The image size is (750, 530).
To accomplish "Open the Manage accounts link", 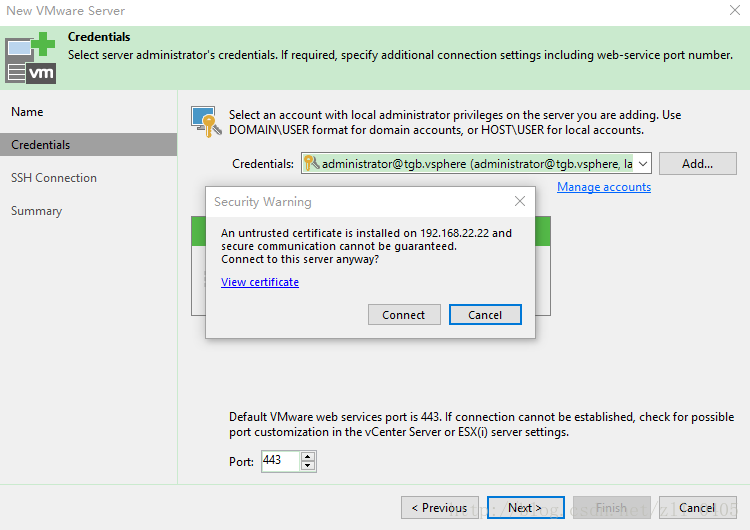I will pos(604,187).
